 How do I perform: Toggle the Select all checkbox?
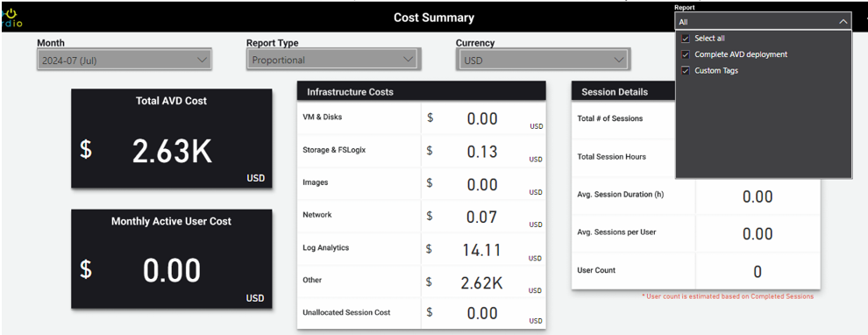686,39
